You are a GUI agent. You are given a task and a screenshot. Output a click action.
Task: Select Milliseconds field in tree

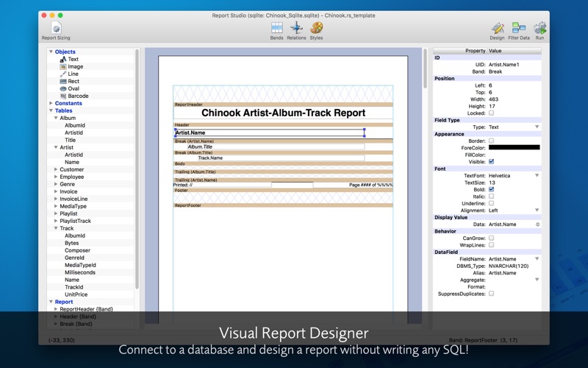coord(80,272)
